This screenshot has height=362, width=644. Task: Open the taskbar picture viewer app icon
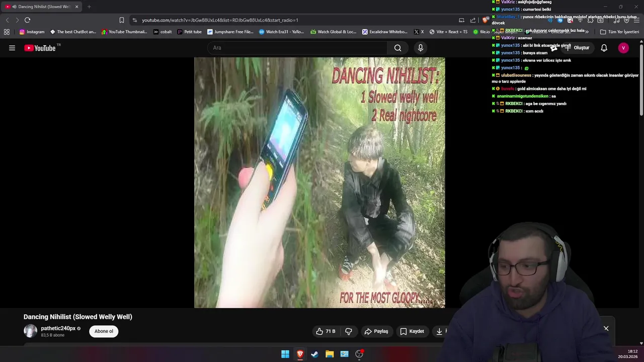[344, 354]
